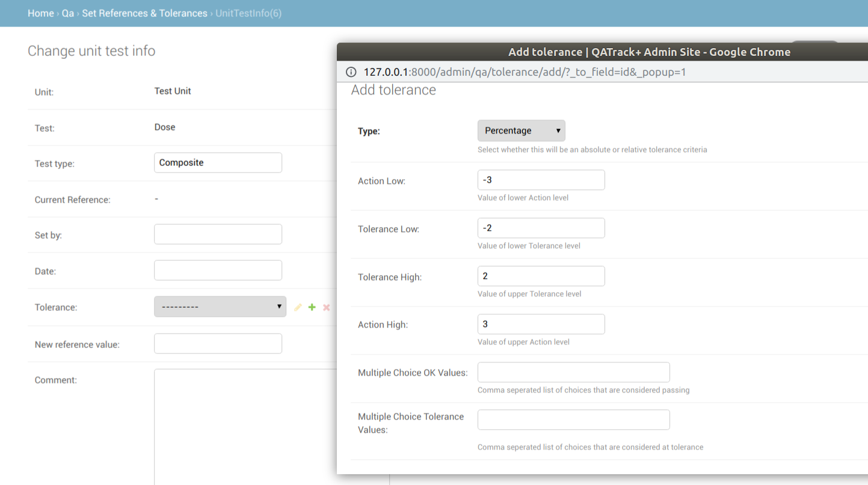Click the Test type Composite field
This screenshot has width=868, height=485.
pos(218,162)
